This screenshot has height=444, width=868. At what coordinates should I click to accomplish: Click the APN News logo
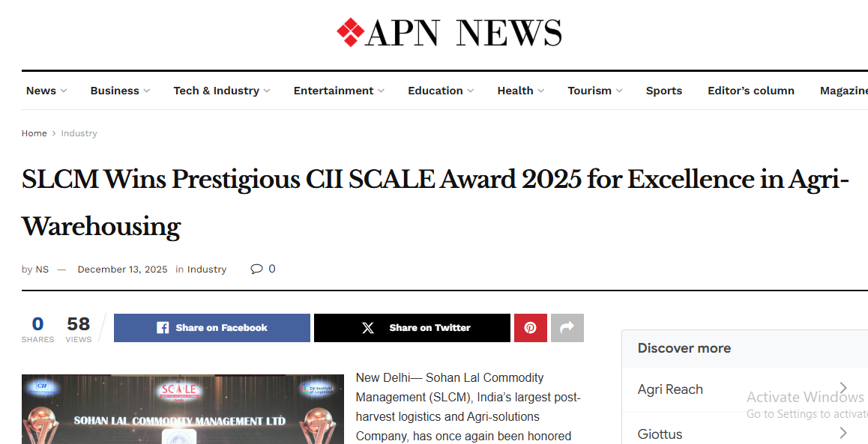point(449,32)
